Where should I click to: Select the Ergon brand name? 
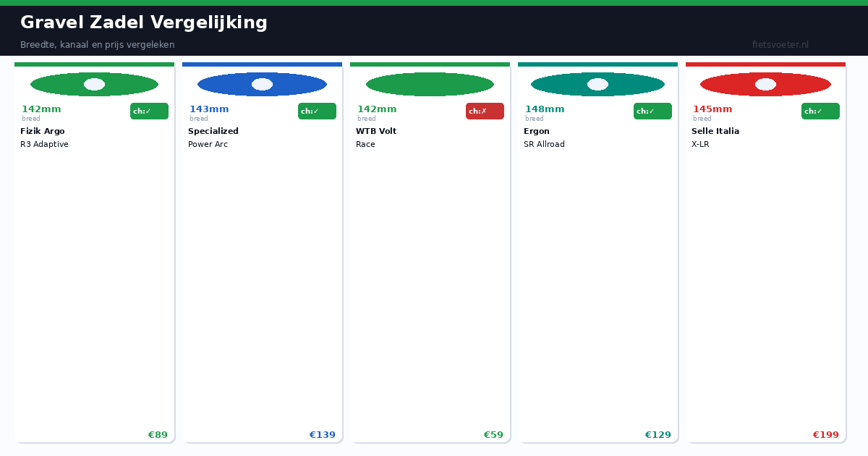[x=537, y=131]
